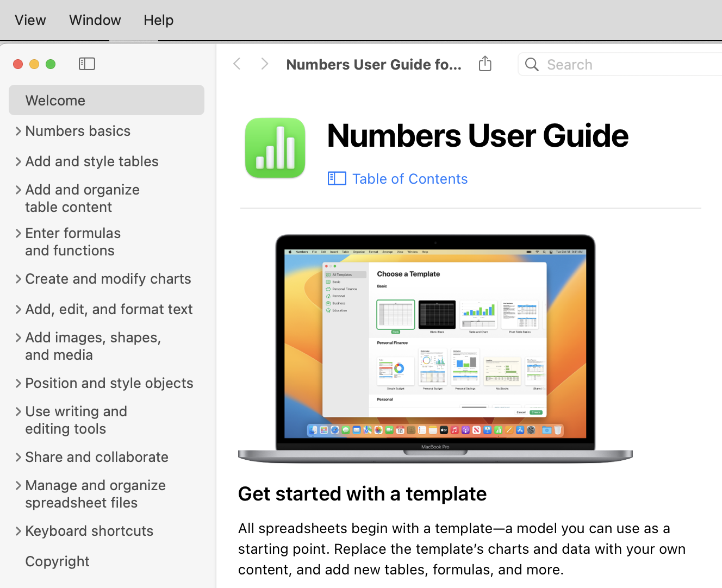
Task: Click the Get started with a template heading
Action: tap(362, 494)
